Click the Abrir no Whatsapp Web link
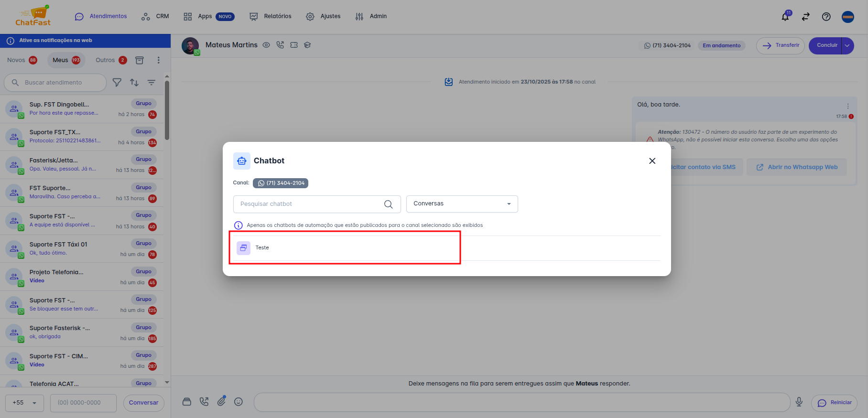This screenshot has height=418, width=868. [x=797, y=167]
